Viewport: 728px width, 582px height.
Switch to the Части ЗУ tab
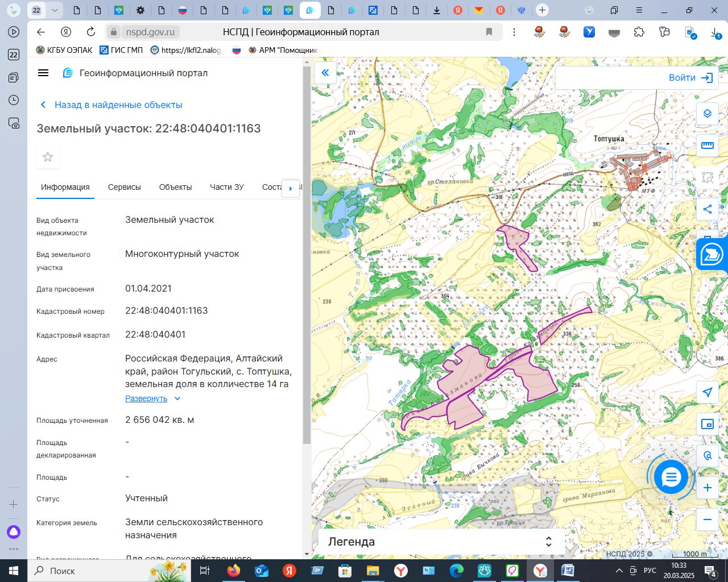click(227, 187)
